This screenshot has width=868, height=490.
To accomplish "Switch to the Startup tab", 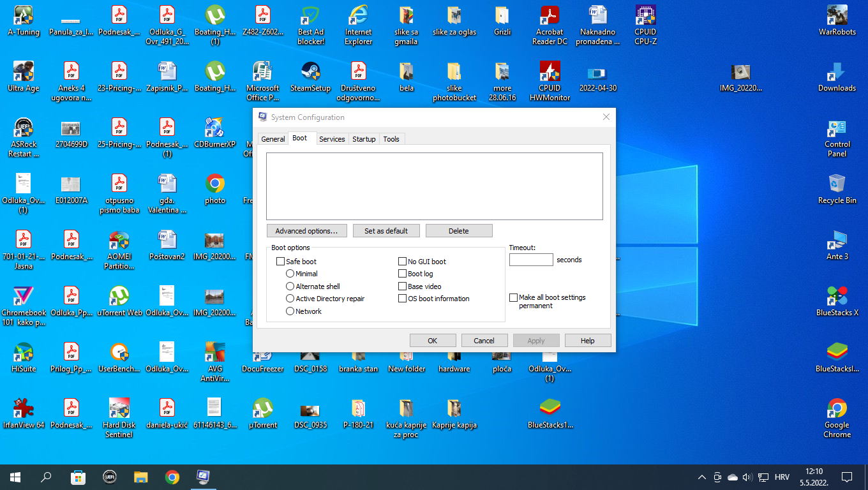I will coord(364,139).
